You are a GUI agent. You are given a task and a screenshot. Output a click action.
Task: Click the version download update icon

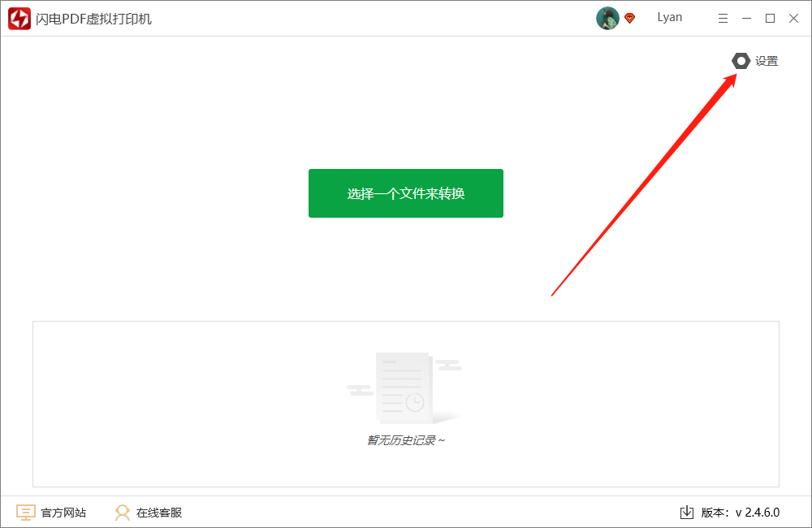point(687,513)
